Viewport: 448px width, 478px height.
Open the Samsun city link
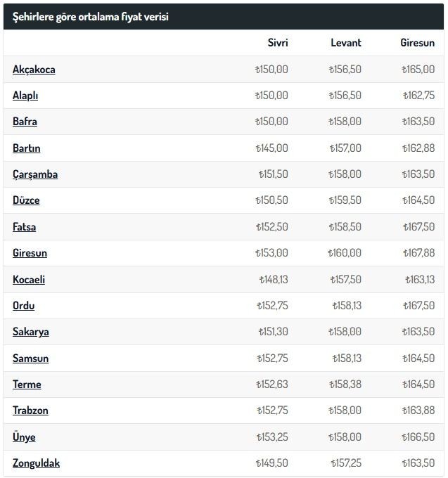tap(30, 358)
